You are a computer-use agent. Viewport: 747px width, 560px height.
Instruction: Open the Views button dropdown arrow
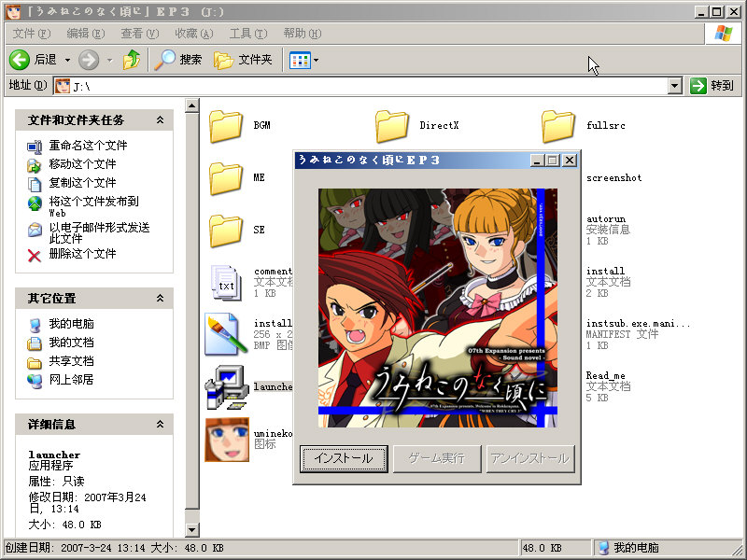pos(316,60)
